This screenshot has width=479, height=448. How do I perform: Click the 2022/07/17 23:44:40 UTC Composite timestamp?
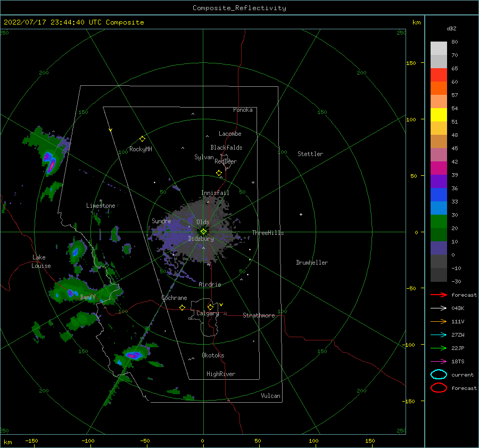73,22
